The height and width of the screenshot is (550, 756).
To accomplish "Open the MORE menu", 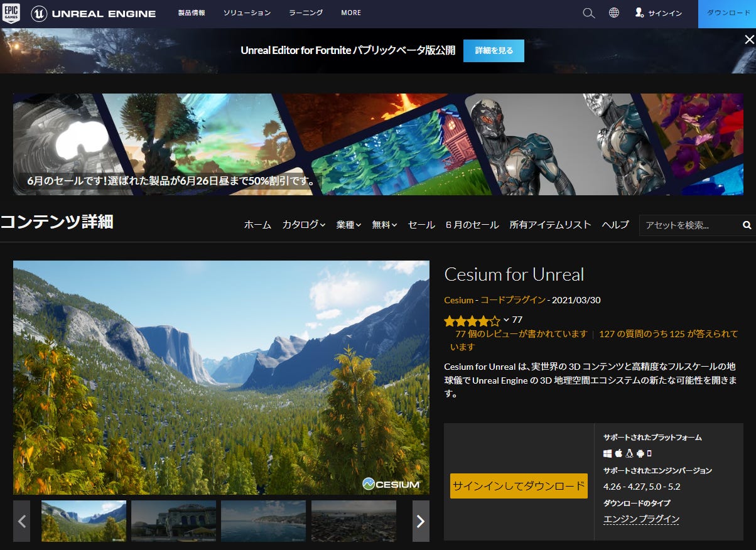I will (351, 13).
